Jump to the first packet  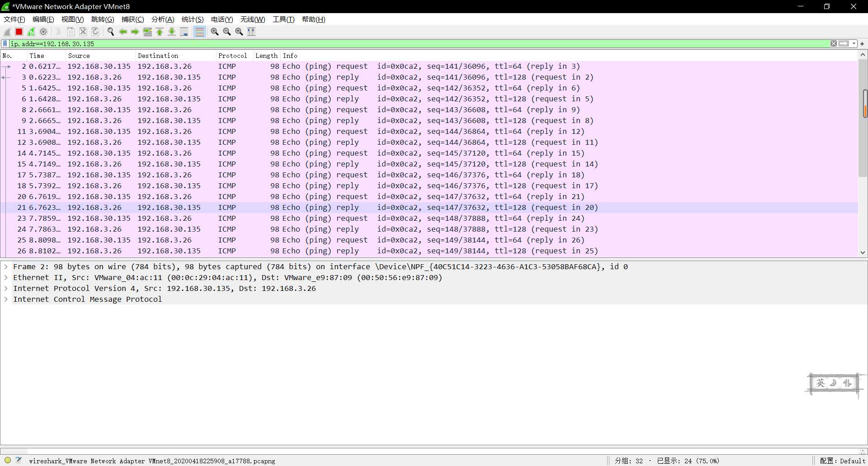[x=160, y=32]
